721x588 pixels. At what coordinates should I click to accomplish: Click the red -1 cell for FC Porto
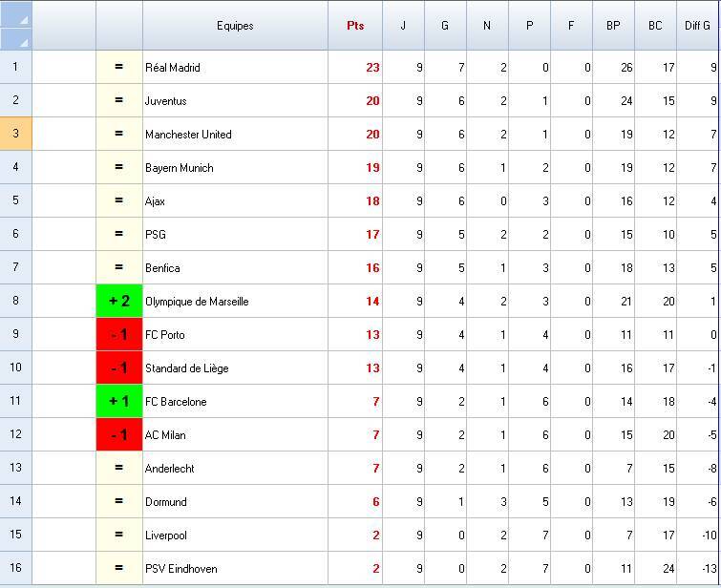coord(119,335)
